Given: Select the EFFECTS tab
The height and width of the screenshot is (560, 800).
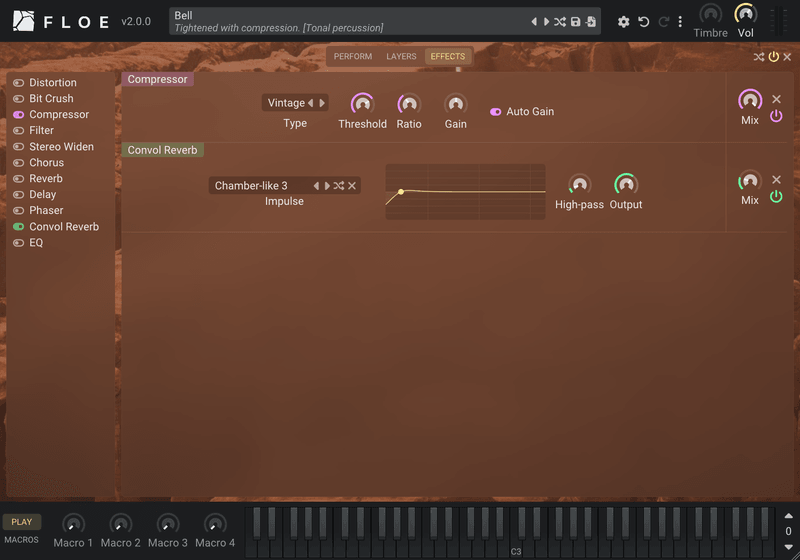Looking at the screenshot, I should tap(447, 57).
